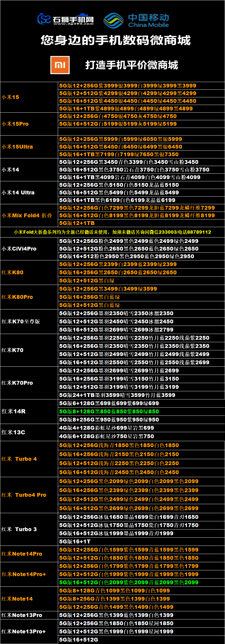Image resolution: width=225 pixels, height=644 pixels.
Task: Click 小米15Pro 16+512G row priced 5199
Action: tap(141, 124)
